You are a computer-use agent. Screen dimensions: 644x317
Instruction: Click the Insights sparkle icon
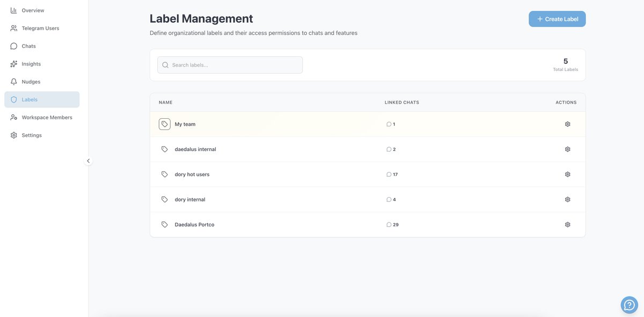[x=13, y=64]
